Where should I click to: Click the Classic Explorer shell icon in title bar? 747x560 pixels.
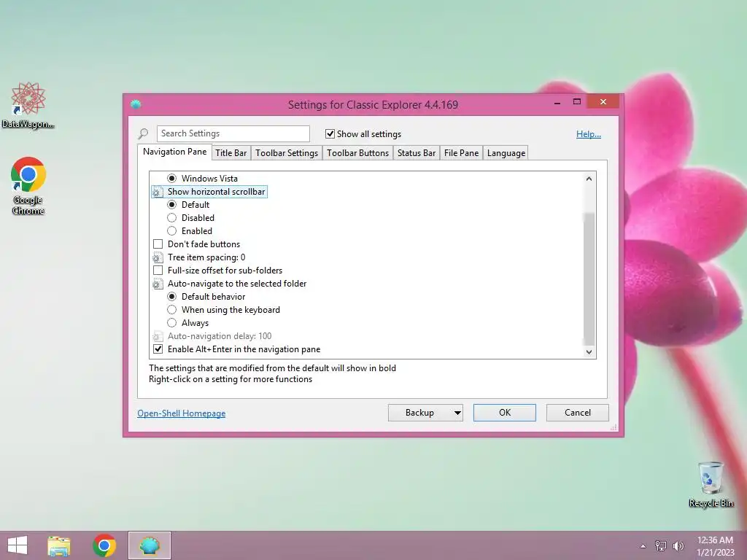click(x=136, y=104)
